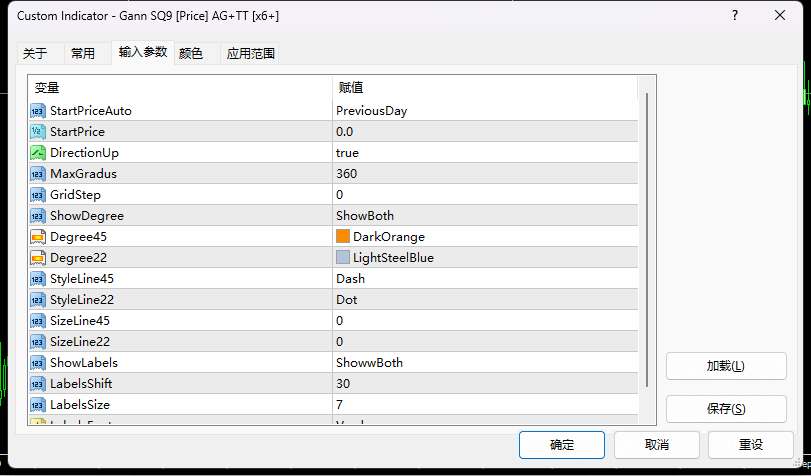Select the Degree45 variable name
The width and height of the screenshot is (811, 476).
tap(78, 237)
